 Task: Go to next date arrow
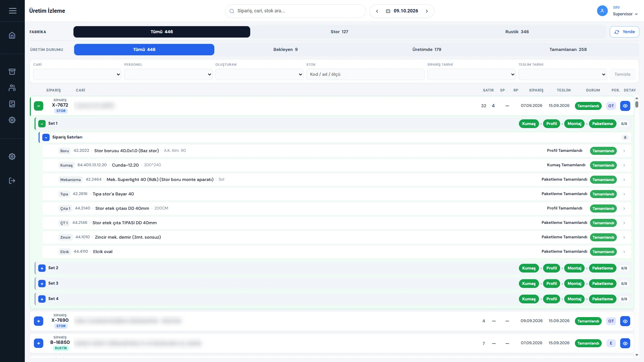427,11
